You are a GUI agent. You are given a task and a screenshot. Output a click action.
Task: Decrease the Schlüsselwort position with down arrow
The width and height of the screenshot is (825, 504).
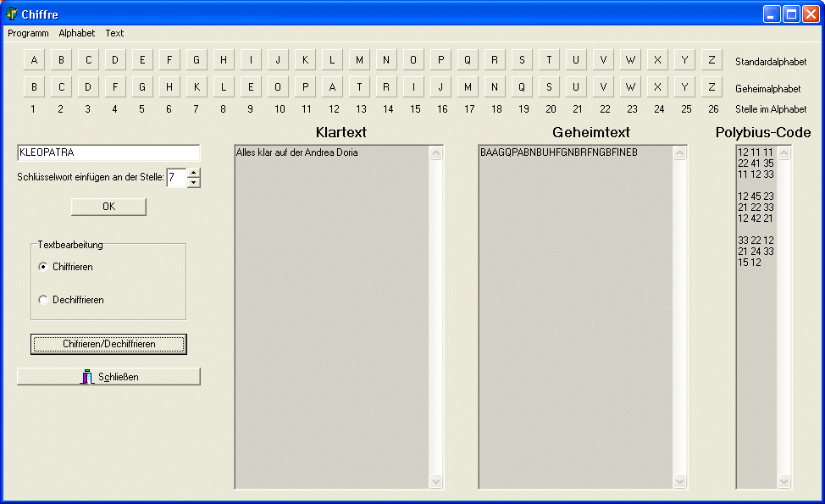click(x=194, y=183)
